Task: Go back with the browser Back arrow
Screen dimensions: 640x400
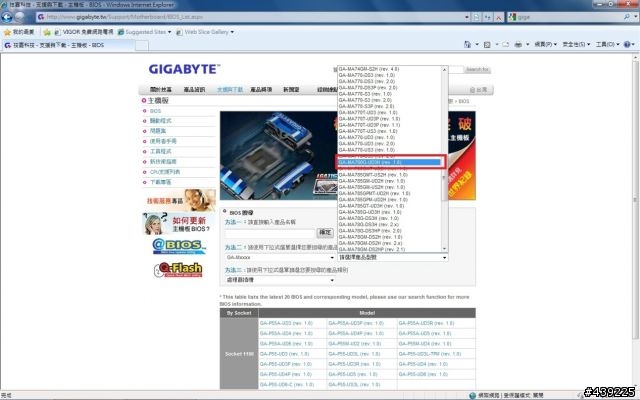Action: point(7,17)
